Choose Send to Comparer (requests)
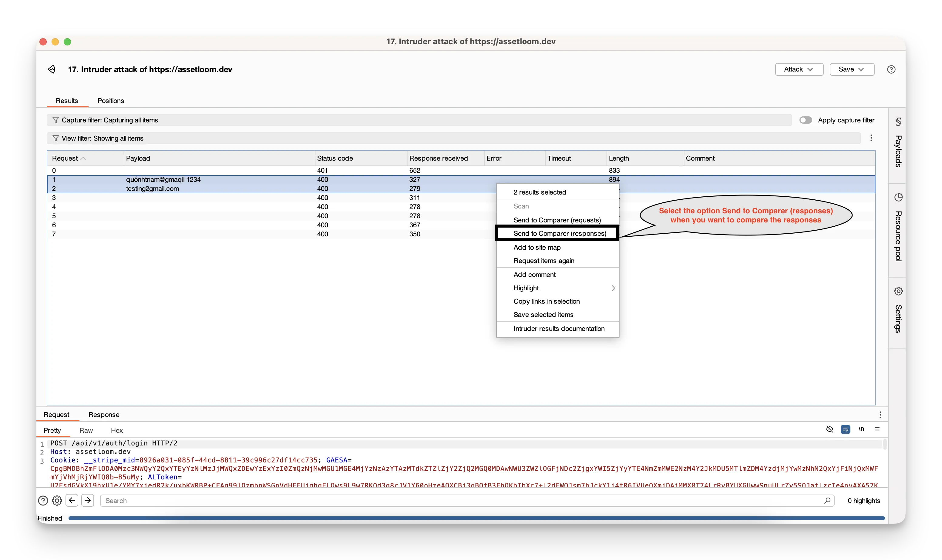 [557, 220]
